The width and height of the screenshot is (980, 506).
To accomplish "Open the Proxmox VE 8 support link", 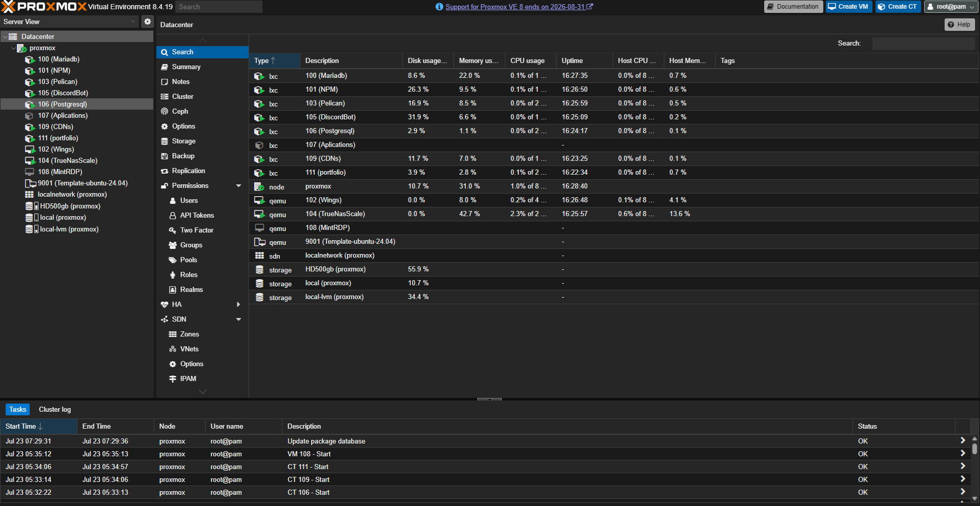I will pos(519,7).
